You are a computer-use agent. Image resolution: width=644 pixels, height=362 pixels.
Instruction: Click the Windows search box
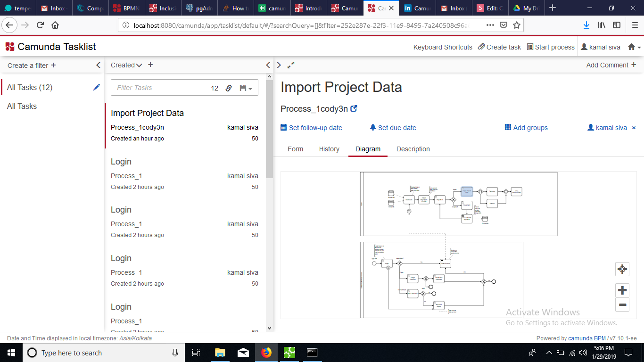(104, 353)
